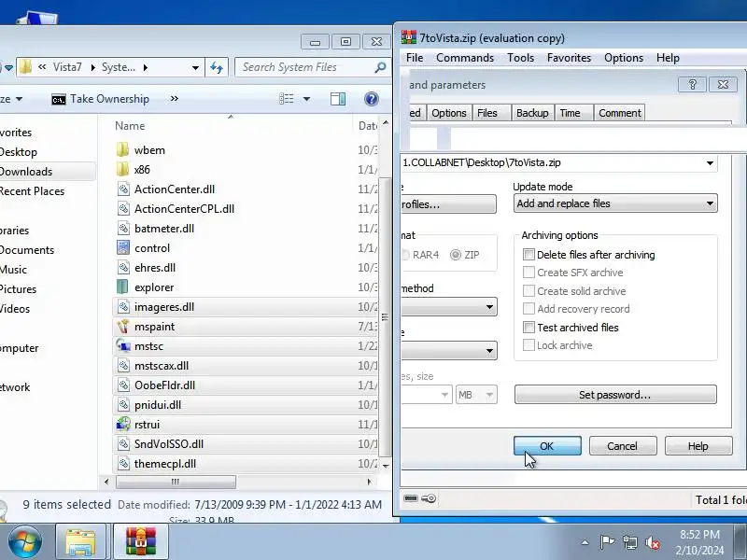Click the search magnifier icon

click(380, 67)
